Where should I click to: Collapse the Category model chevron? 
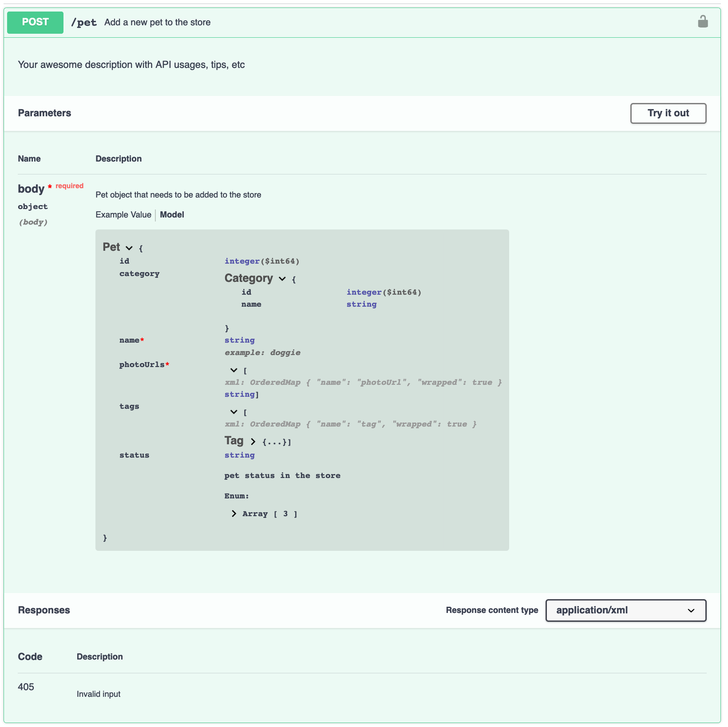click(x=282, y=279)
